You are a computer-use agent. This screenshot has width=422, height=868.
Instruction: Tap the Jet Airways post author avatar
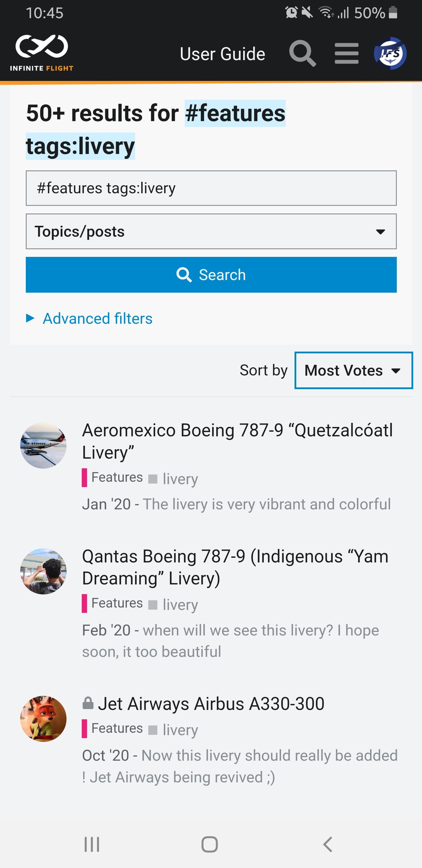[x=43, y=718]
